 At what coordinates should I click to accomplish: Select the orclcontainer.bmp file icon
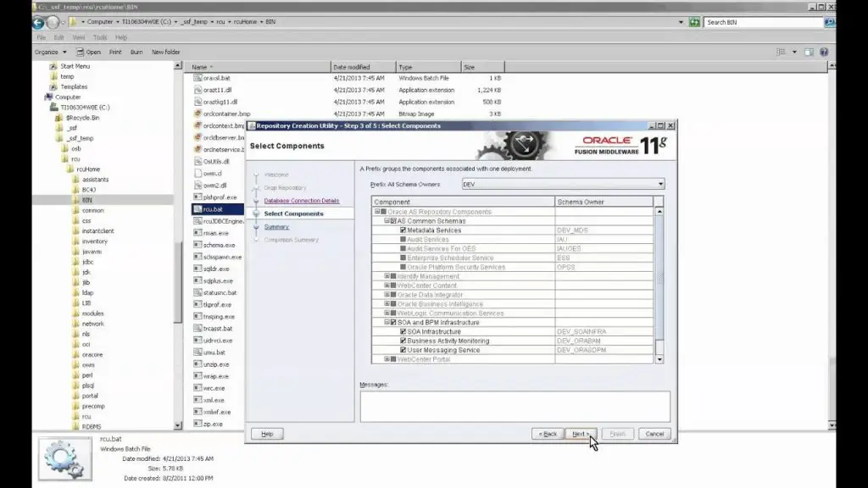coord(198,114)
